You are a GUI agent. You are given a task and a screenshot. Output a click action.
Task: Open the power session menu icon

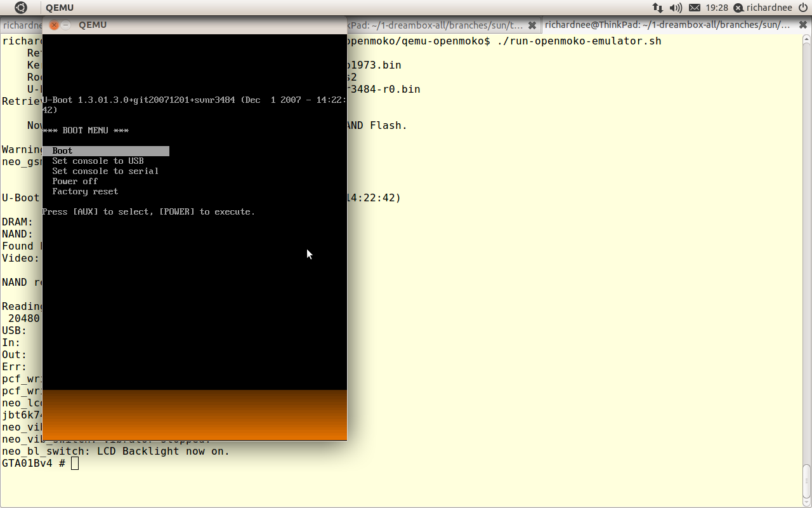[x=802, y=8]
